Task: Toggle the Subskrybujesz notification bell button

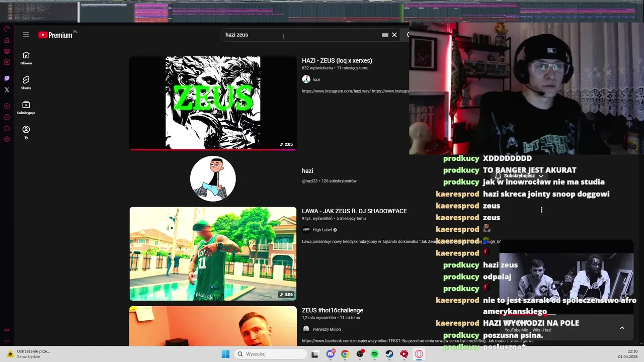Action: point(520,176)
